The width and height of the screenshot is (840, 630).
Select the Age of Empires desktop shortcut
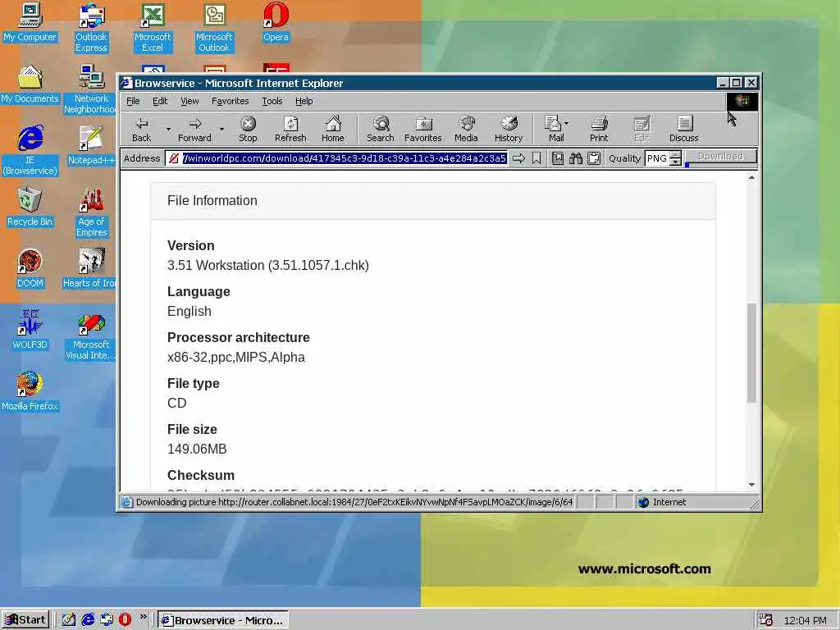(91, 212)
